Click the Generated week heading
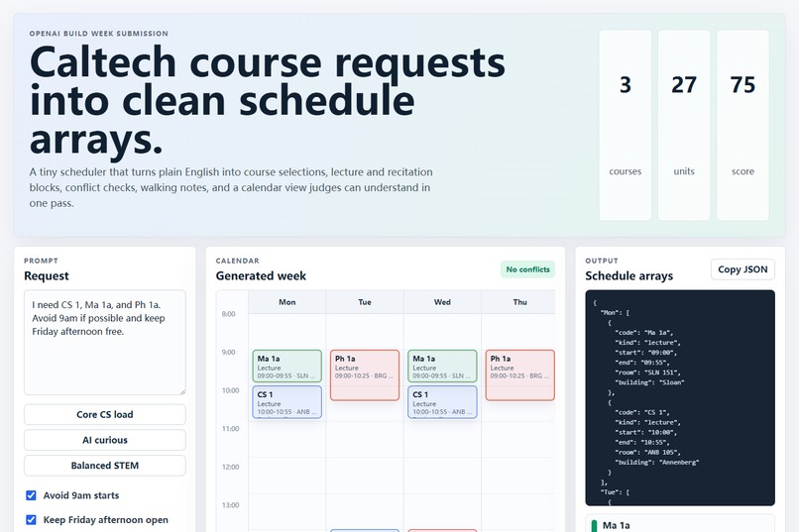This screenshot has height=532, width=799. 261,276
